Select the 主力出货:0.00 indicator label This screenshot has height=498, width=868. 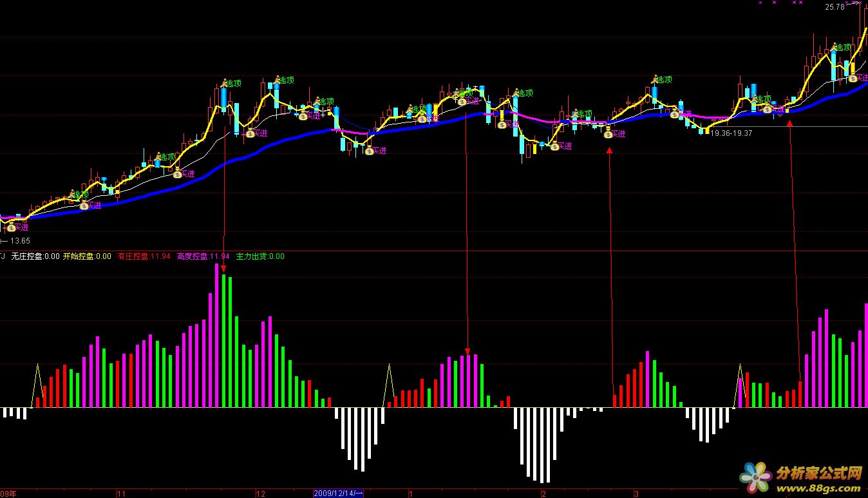(260, 256)
